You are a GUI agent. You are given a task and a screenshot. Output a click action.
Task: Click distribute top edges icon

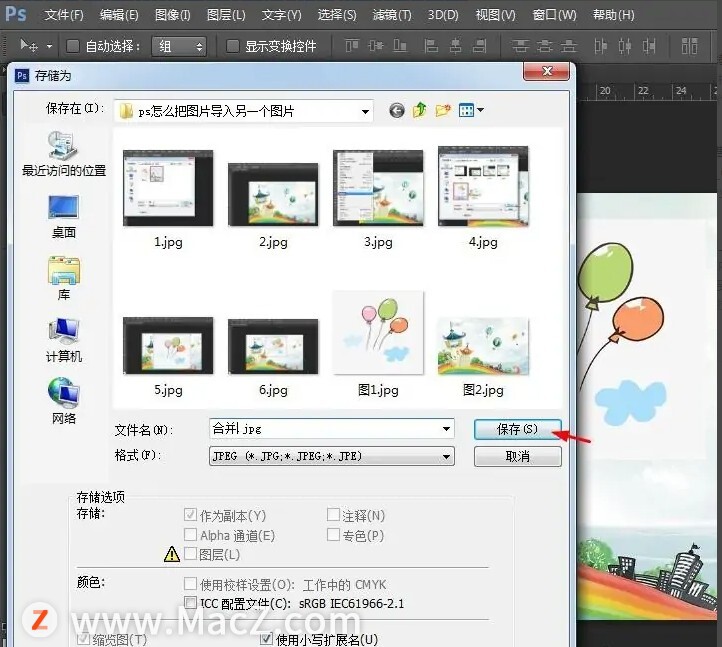point(520,46)
